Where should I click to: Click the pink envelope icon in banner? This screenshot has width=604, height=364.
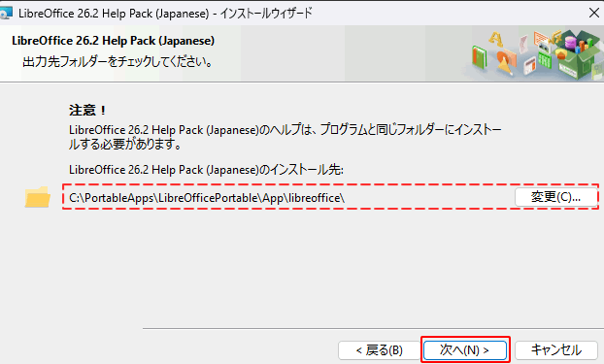(x=523, y=44)
